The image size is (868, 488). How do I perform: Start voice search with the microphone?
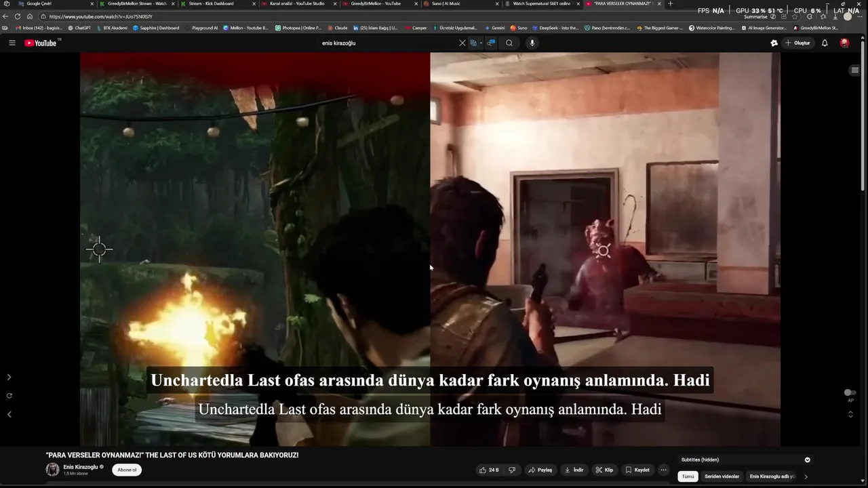point(532,43)
